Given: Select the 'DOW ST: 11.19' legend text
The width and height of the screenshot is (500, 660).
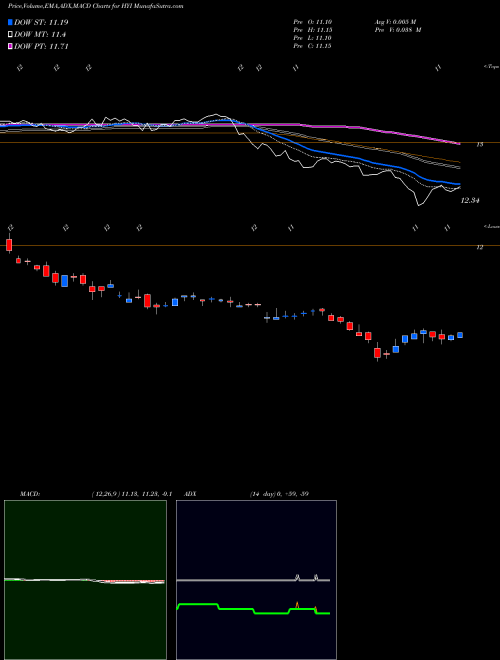Looking at the screenshot, I should coord(41,22).
